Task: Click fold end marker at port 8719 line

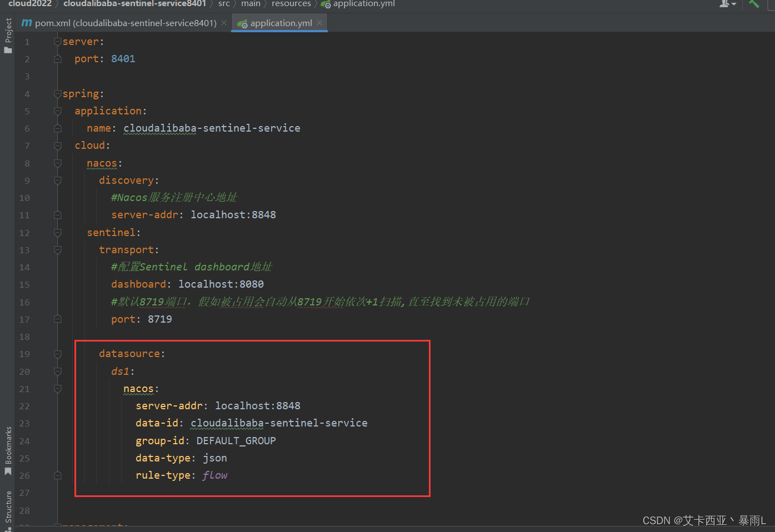Action: pos(57,319)
